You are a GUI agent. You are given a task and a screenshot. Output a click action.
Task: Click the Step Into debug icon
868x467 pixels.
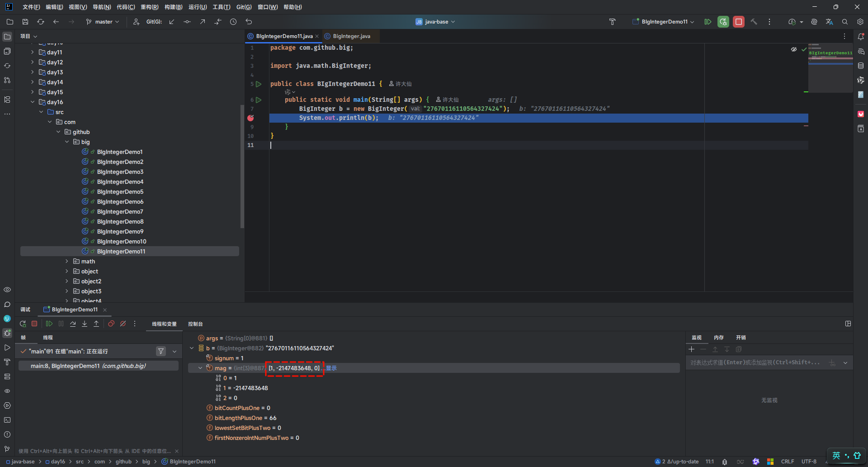[x=85, y=324]
